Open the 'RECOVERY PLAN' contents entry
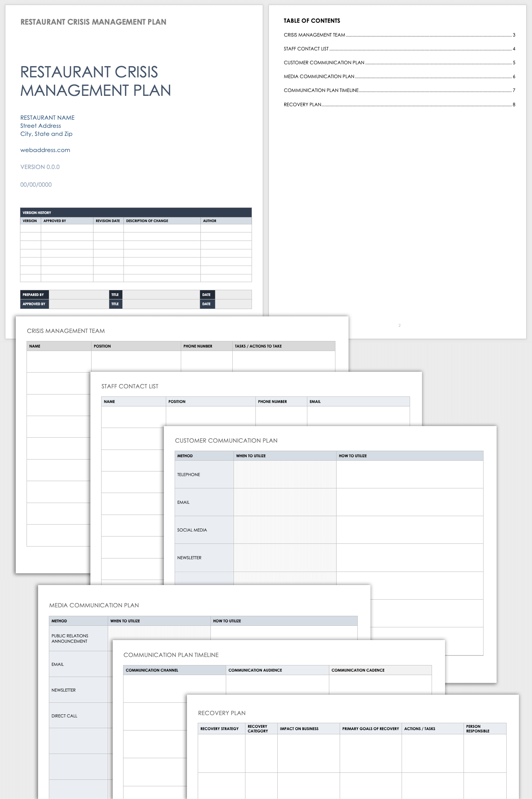Viewport: 532px width, 799px height. (x=399, y=105)
